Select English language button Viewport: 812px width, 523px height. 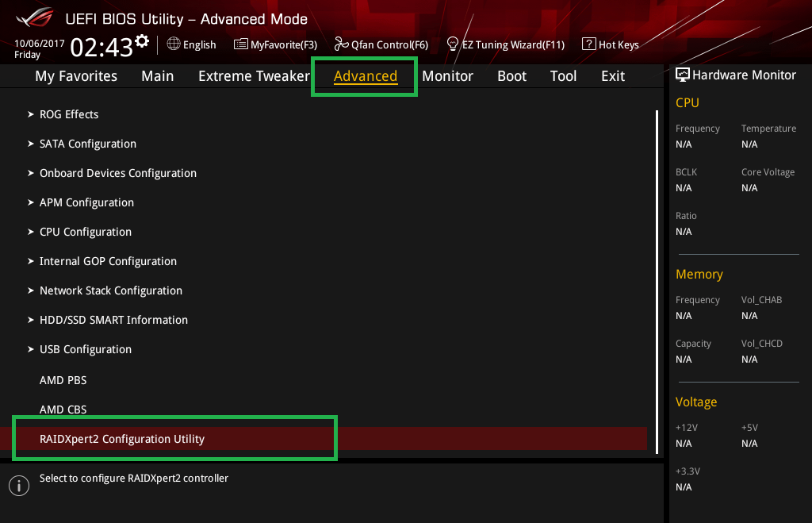pos(192,44)
